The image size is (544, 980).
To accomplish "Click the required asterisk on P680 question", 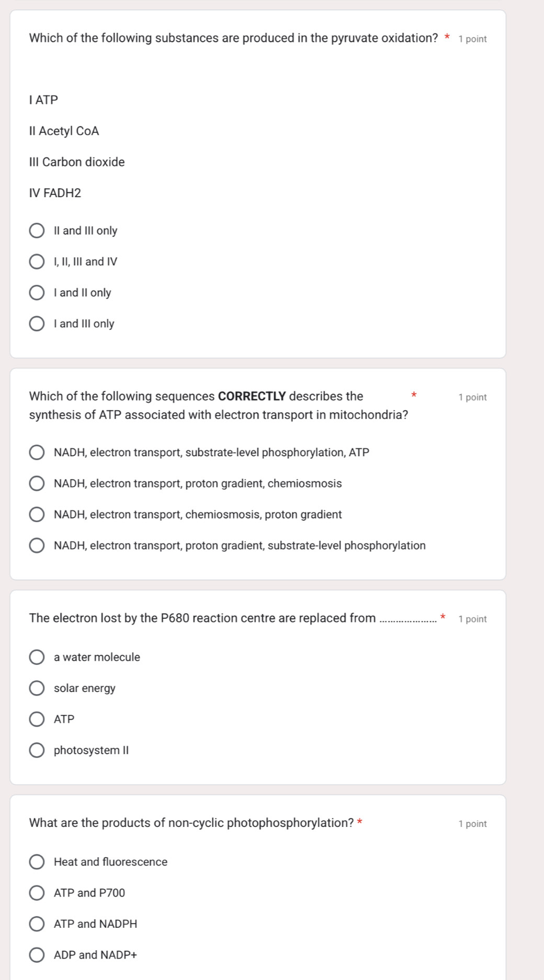I will pos(443,617).
